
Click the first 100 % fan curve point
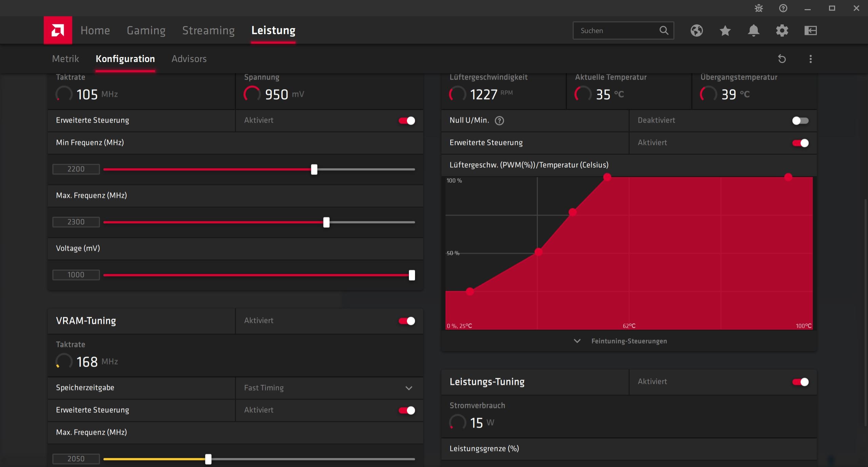click(607, 177)
